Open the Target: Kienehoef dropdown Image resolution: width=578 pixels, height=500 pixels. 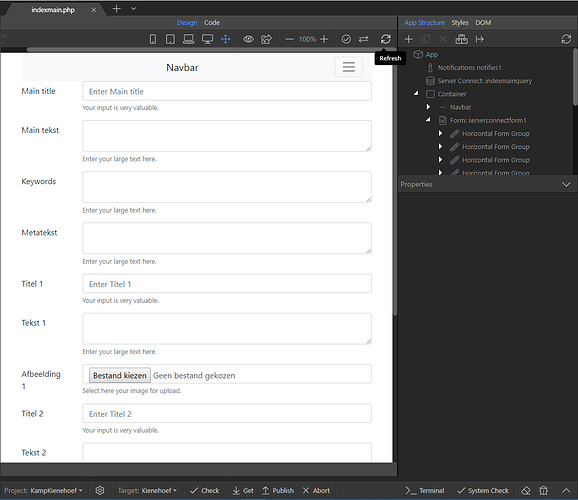point(147,490)
